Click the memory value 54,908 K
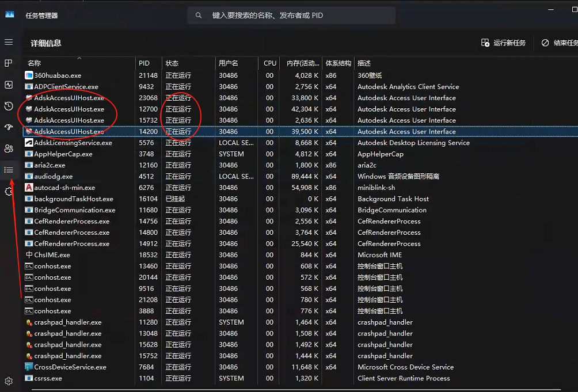Image resolution: width=578 pixels, height=392 pixels. pyautogui.click(x=305, y=188)
